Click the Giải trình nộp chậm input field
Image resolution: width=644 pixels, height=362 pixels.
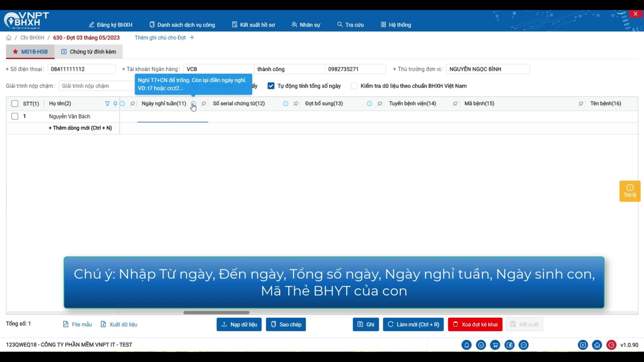[97, 86]
